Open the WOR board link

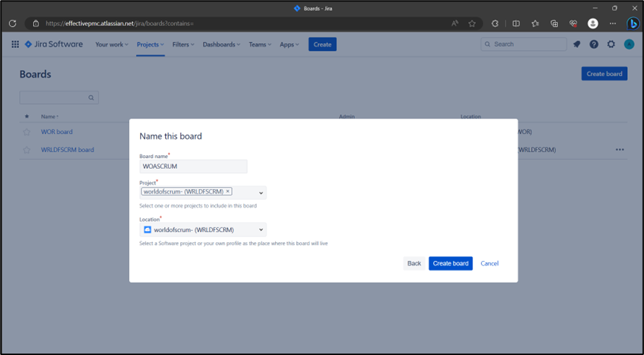56,132
